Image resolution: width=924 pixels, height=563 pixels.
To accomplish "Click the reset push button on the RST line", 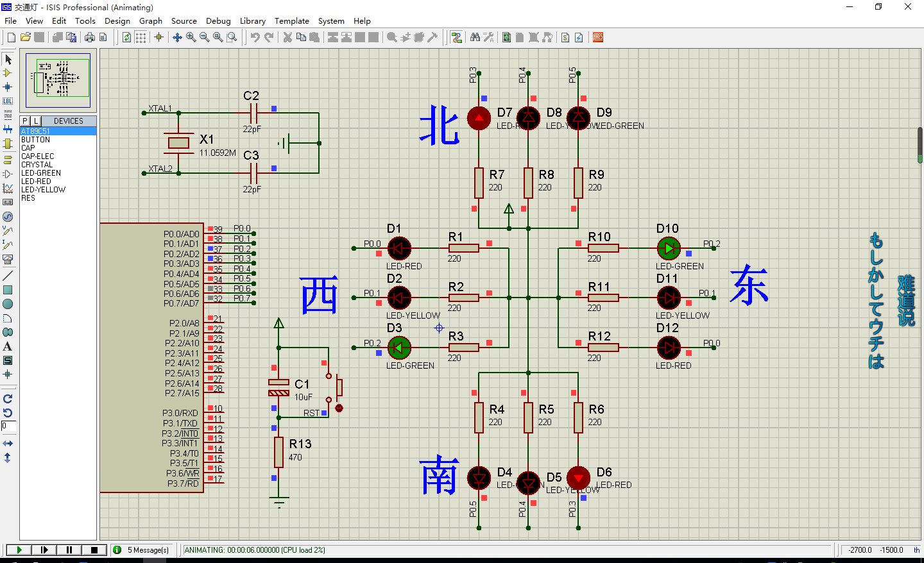I will 339,388.
